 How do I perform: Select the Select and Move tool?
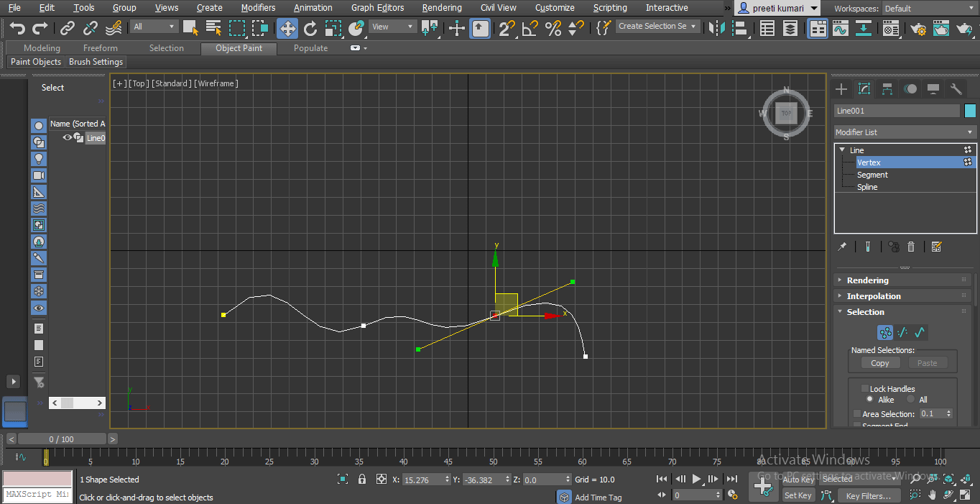287,27
